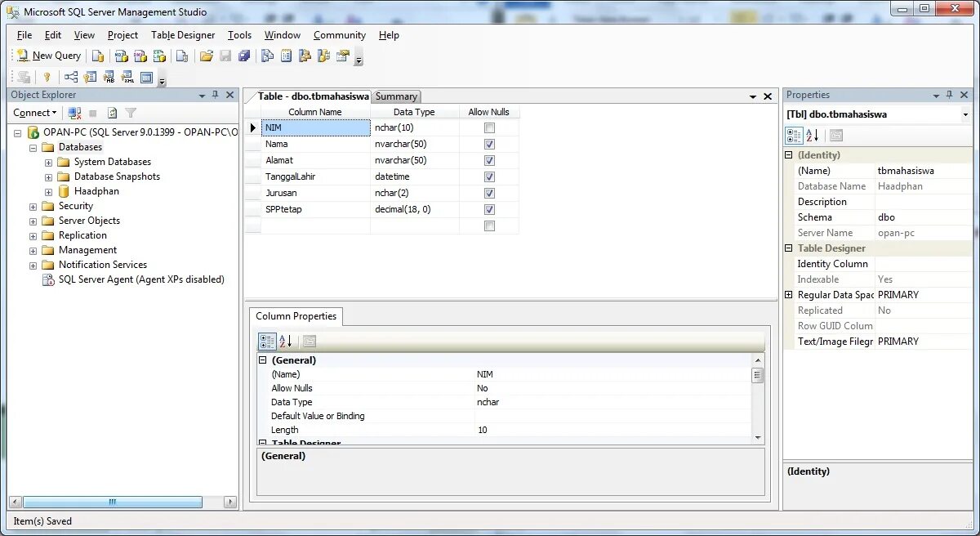
Task: Select the Column Properties tab
Action: 296,316
